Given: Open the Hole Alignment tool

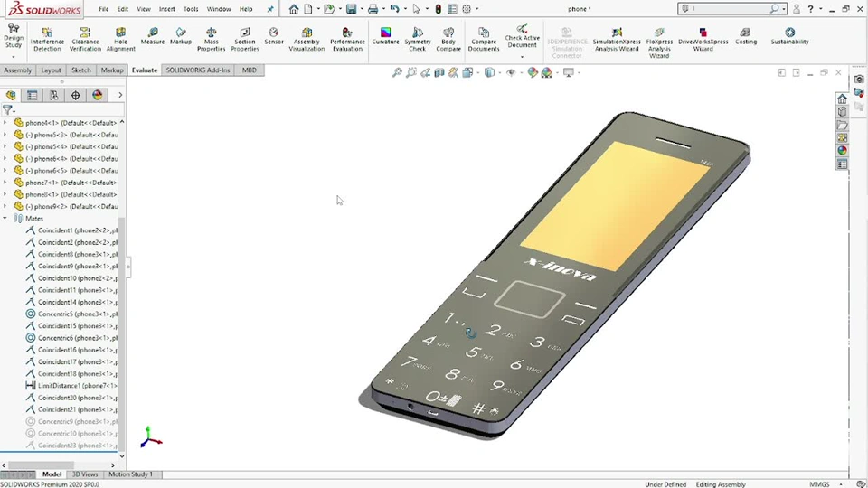Looking at the screenshot, I should pos(120,39).
